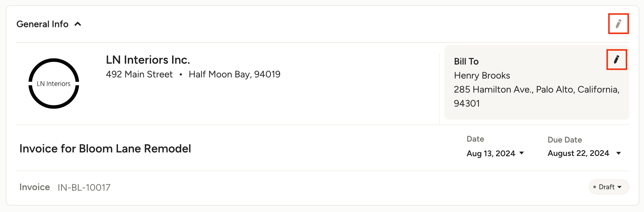644x212 pixels.
Task: Open the Draft status dropdown
Action: pos(609,187)
